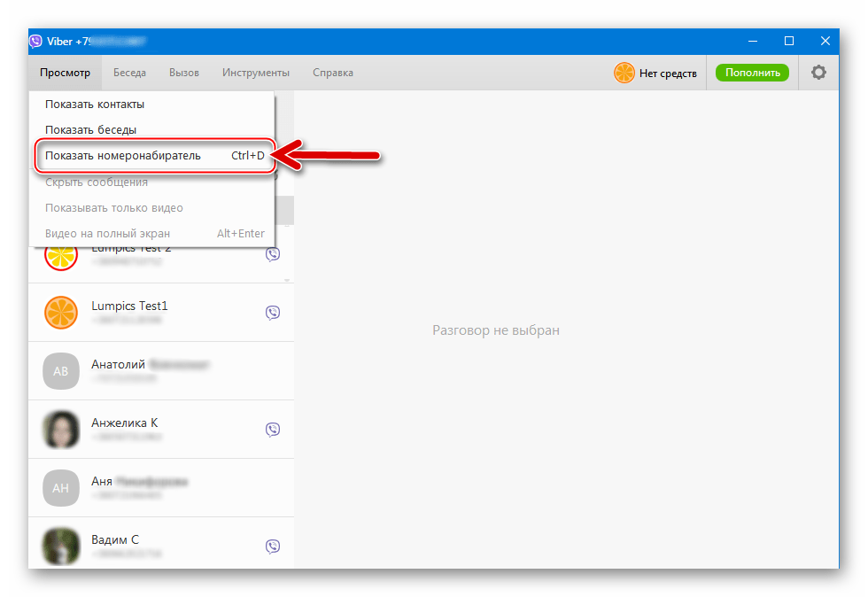The height and width of the screenshot is (597, 868).
Task: Minimize the Viber window
Action: (x=752, y=41)
